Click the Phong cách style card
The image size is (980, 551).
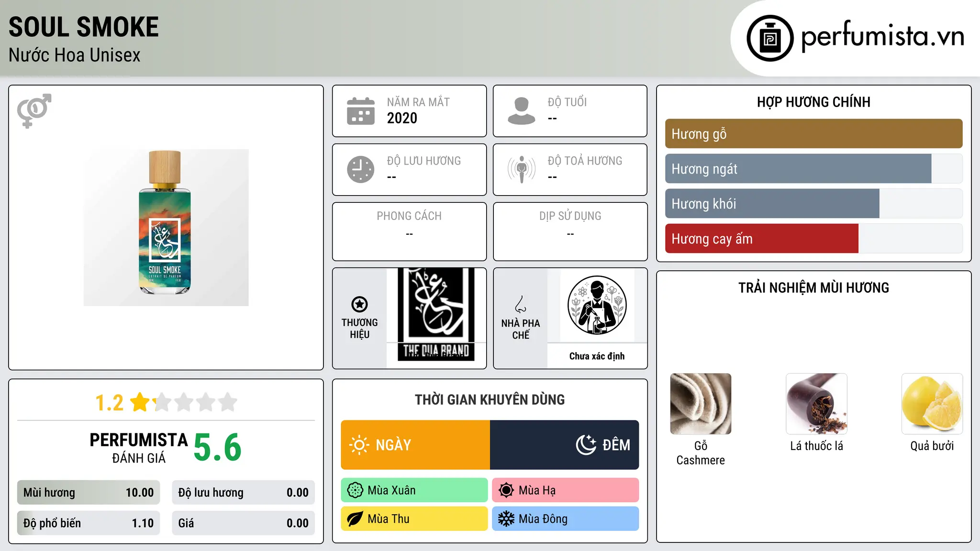(x=410, y=231)
